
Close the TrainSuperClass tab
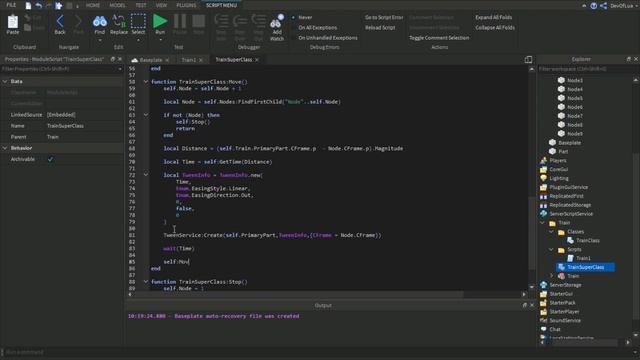(x=257, y=60)
